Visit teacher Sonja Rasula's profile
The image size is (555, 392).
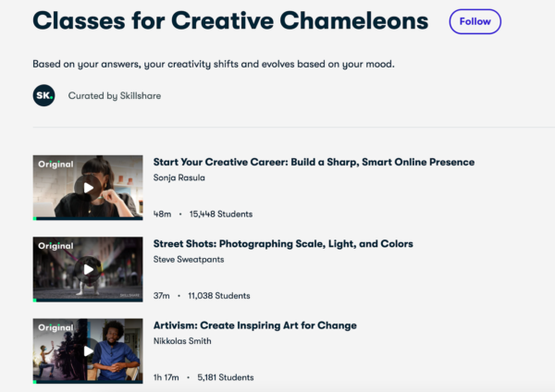pos(180,178)
